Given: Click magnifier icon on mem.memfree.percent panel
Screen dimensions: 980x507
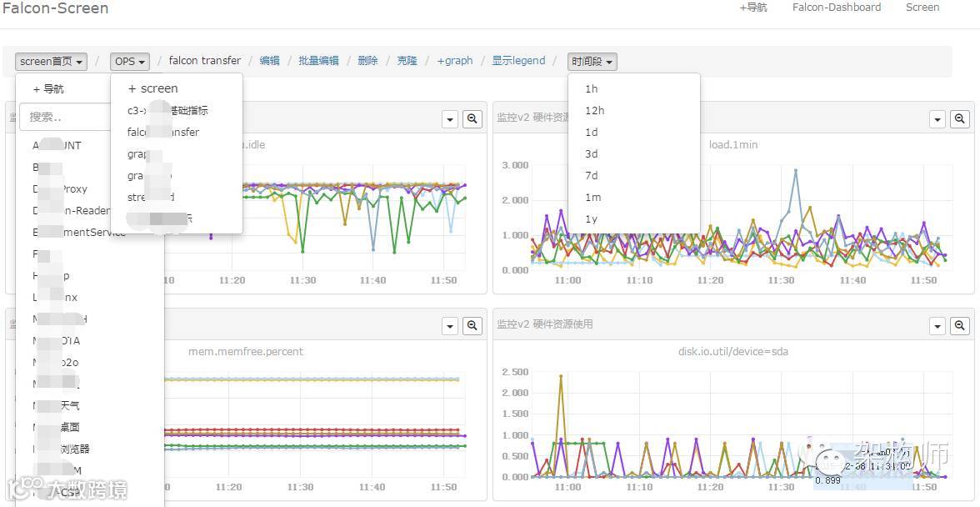Looking at the screenshot, I should tap(472, 325).
